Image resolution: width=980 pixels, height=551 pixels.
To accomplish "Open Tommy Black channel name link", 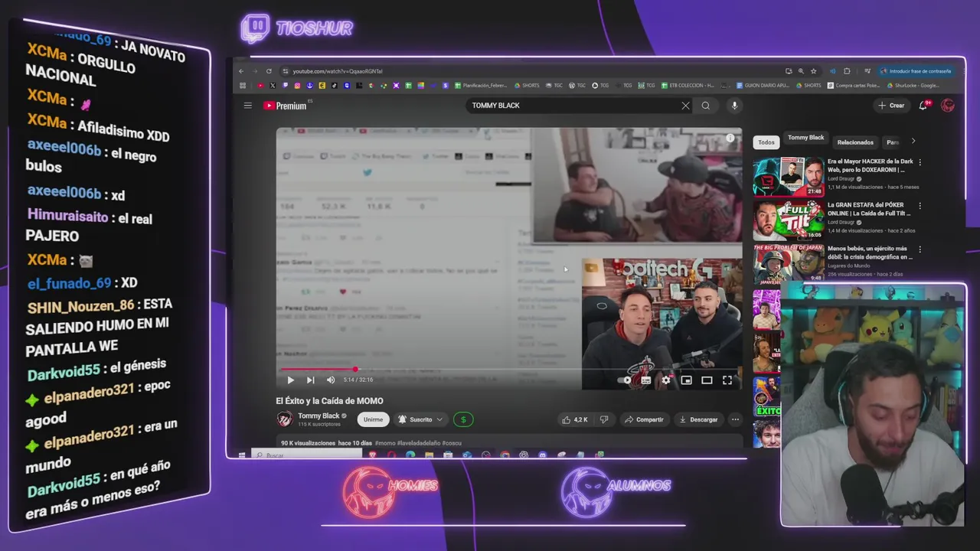I will (x=318, y=416).
